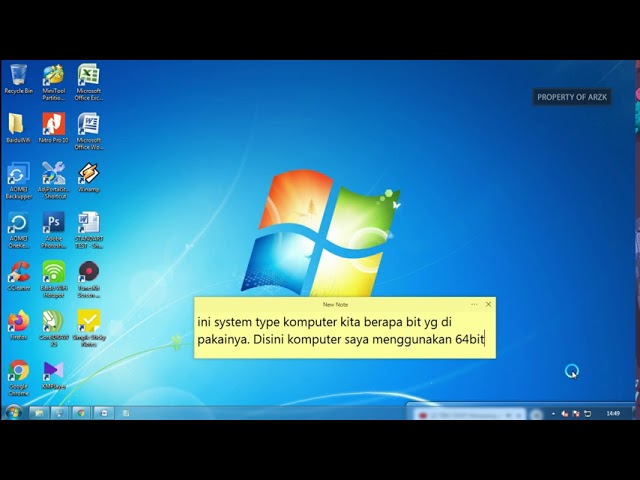Launch the Tune-Kit Screen recorder shortcut
The height and width of the screenshot is (480, 640).
(89, 280)
